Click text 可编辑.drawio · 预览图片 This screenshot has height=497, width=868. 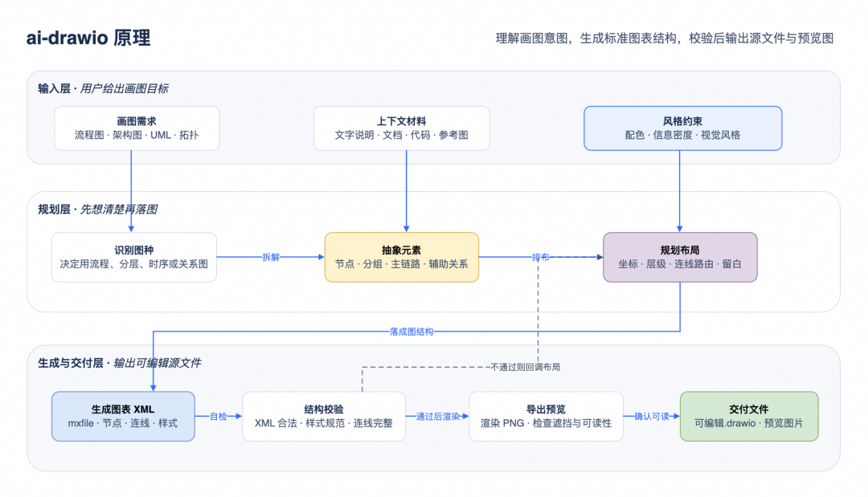[x=749, y=423]
